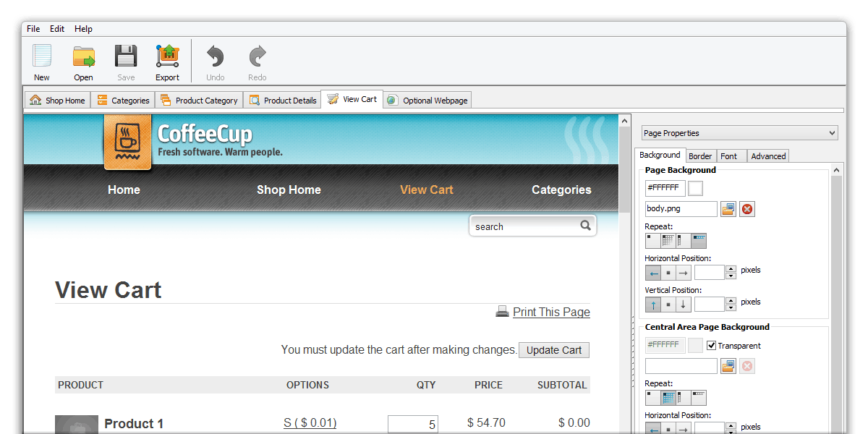Increase page horizontal position value
Image resolution: width=868 pixels, height=434 pixels.
click(x=731, y=269)
